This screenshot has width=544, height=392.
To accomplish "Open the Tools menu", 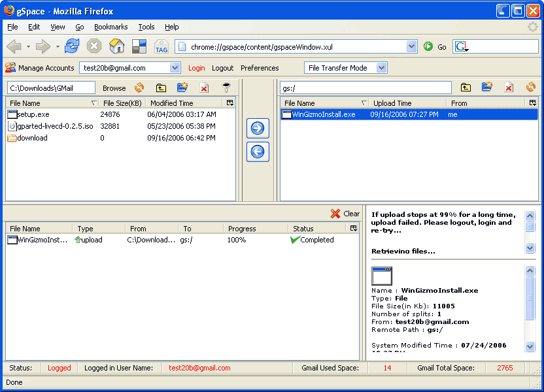I will coord(146,27).
